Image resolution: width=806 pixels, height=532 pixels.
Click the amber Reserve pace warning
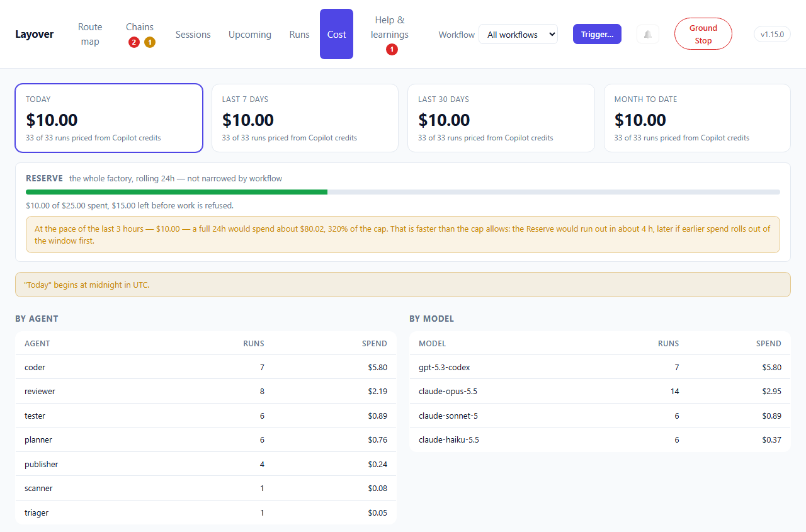(403, 235)
